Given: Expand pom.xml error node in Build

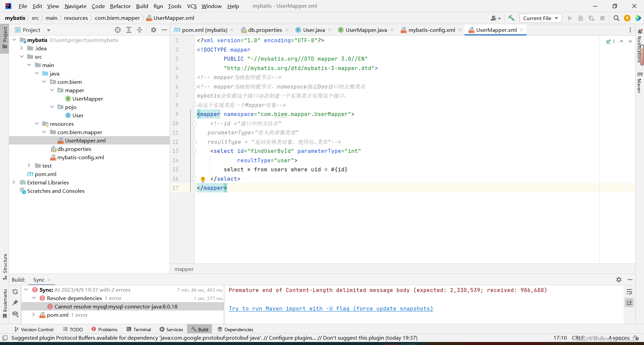Looking at the screenshot, I should pos(34,315).
